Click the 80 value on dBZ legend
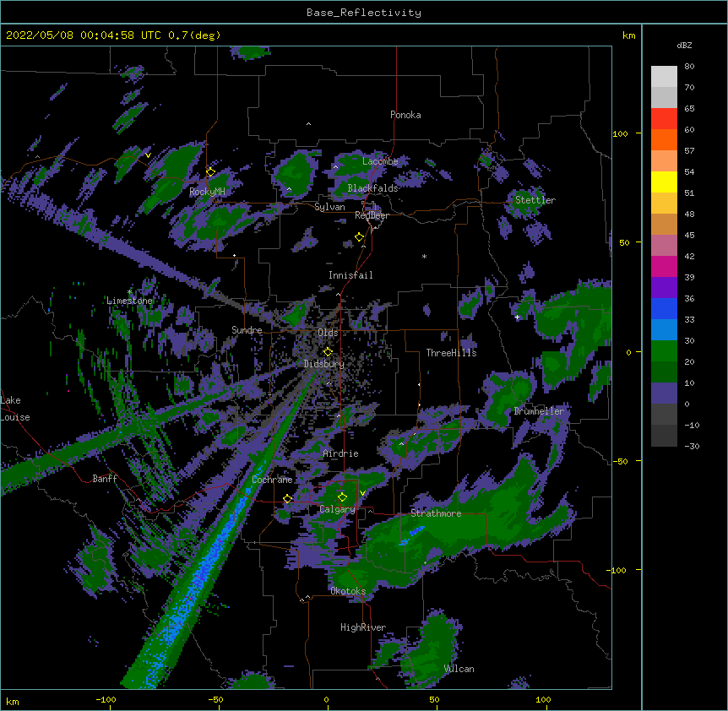This screenshot has height=711, width=728. point(689,67)
